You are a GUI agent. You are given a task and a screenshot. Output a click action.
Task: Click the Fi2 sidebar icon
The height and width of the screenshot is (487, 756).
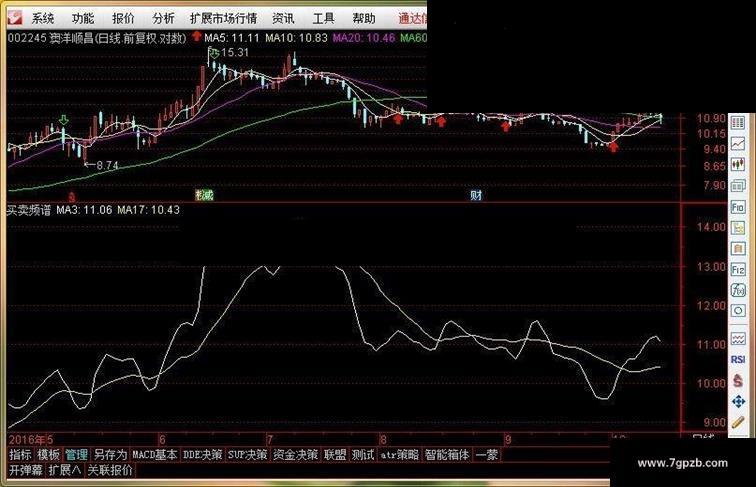(738, 270)
